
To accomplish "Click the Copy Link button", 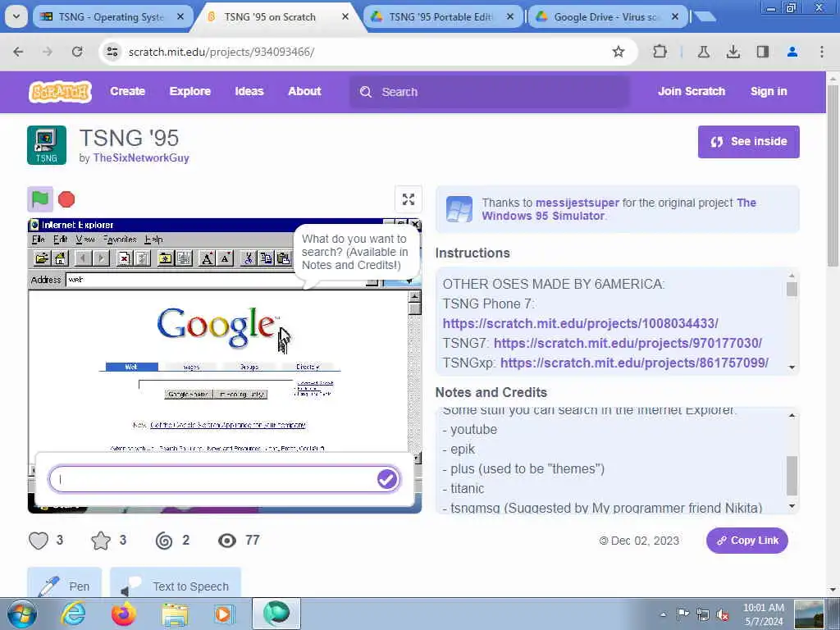I will (x=746, y=541).
